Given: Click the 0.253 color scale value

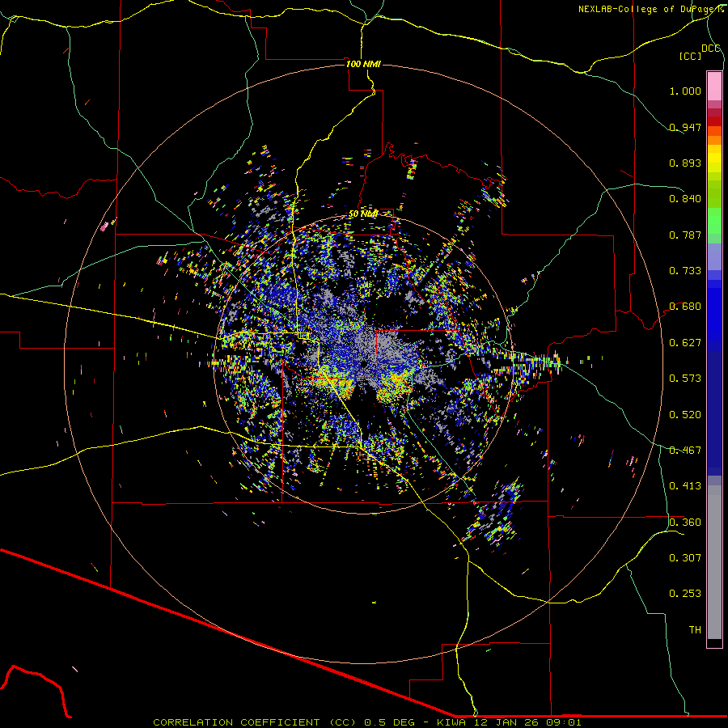Looking at the screenshot, I should point(685,594).
